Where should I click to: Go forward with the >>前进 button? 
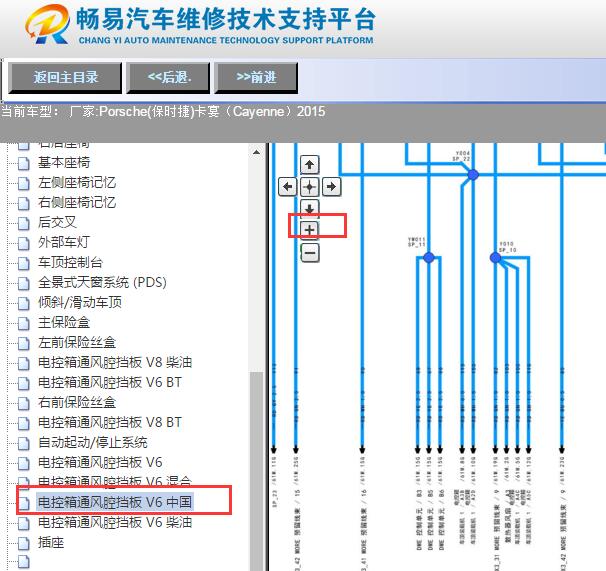(x=256, y=78)
